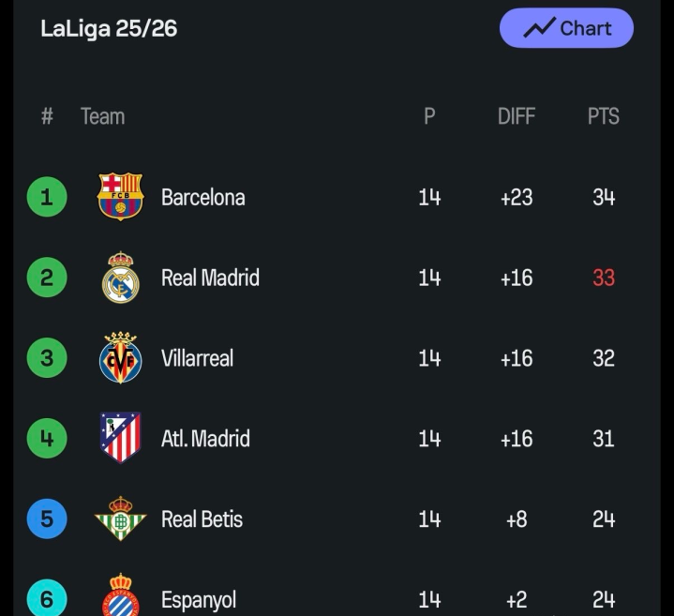Screen dimensions: 674x616
Task: Sort by the DIFF column header
Action: click(x=516, y=116)
